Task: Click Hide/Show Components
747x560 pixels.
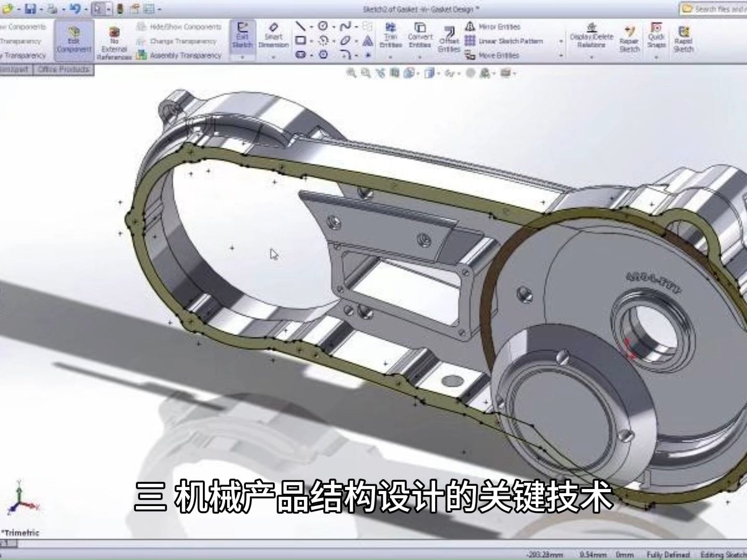Action: (x=179, y=26)
